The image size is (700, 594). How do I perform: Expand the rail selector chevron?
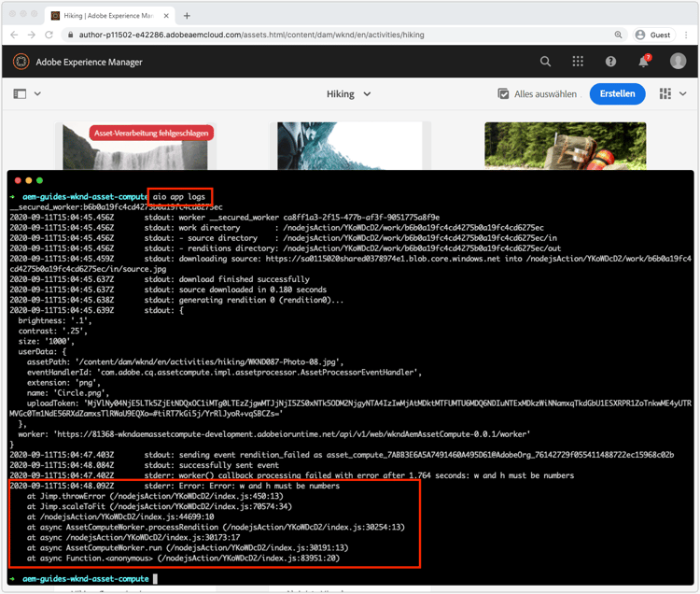point(37,93)
